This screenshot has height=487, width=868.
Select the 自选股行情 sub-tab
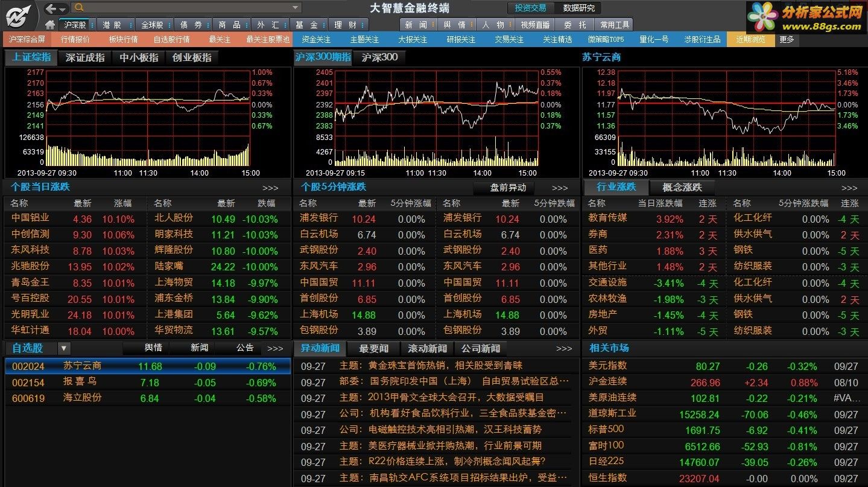[x=172, y=39]
